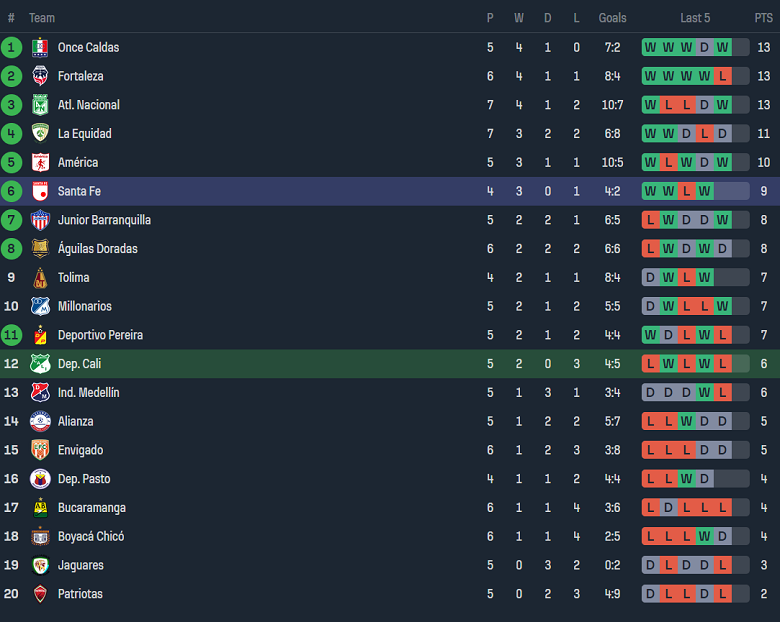Click the Patriotas club crest
The width and height of the screenshot is (780, 622).
pos(40,594)
